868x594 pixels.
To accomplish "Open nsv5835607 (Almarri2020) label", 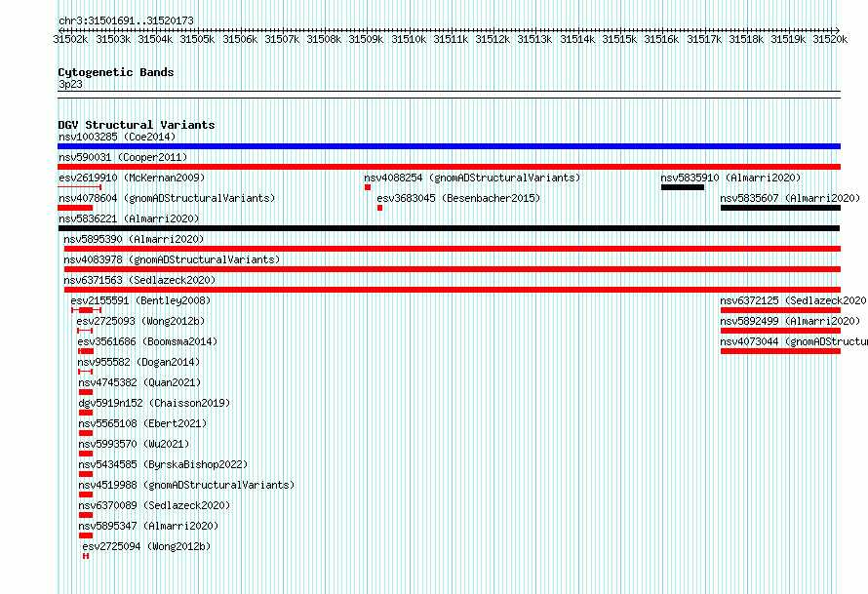I will [790, 198].
